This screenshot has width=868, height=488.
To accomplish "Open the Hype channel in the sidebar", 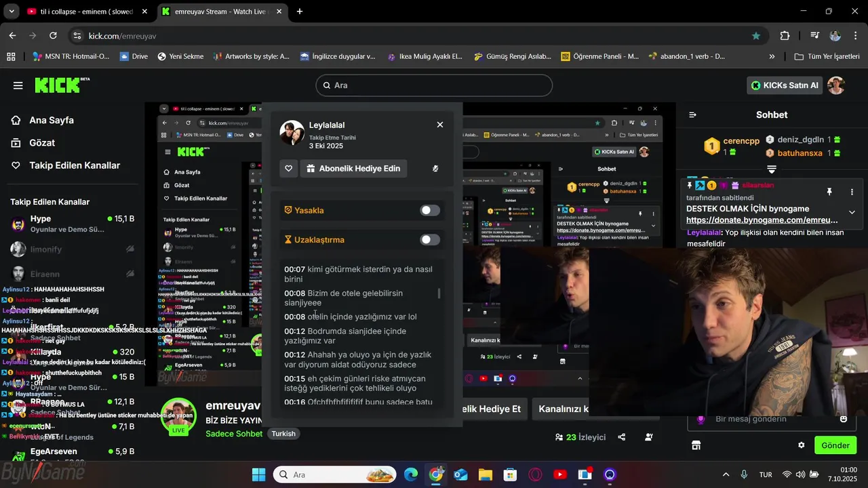I will (x=71, y=224).
